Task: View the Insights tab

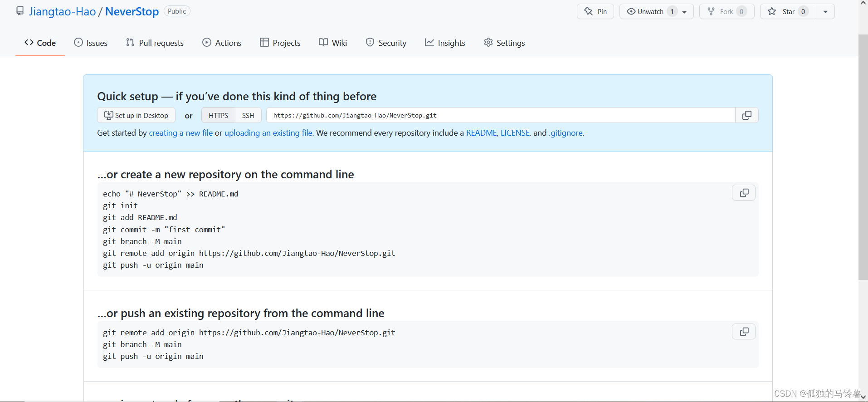Action: pos(445,43)
